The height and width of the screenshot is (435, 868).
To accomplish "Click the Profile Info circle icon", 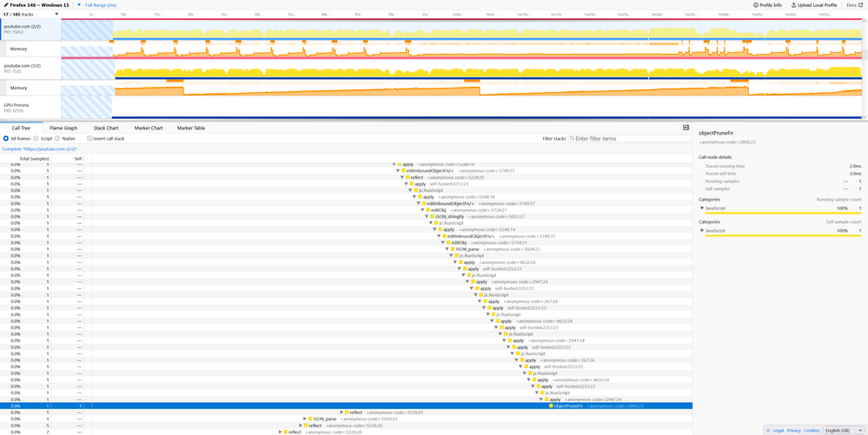I will (x=756, y=5).
